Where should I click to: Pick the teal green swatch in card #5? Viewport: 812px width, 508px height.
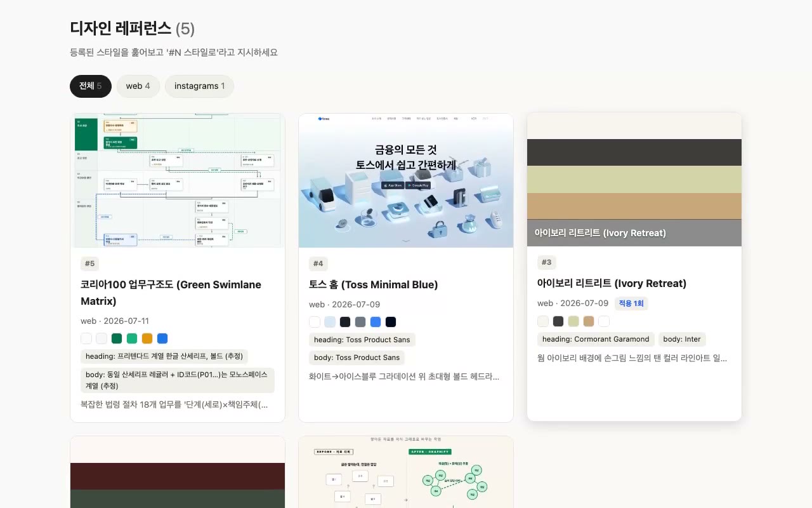(132, 338)
